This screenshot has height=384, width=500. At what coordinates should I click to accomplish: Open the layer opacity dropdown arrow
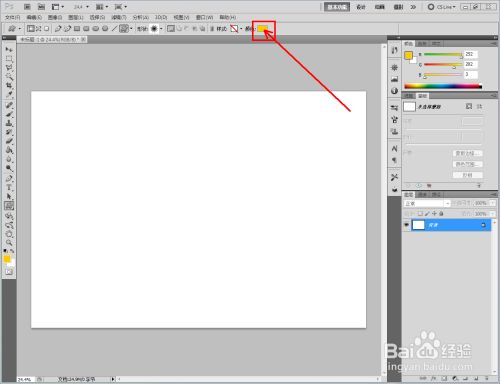tap(493, 203)
